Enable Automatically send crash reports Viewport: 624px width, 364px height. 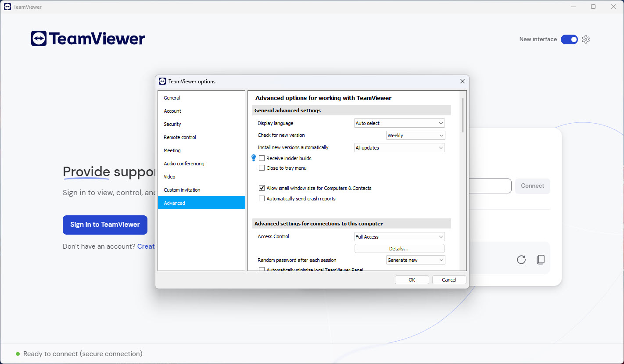point(262,199)
